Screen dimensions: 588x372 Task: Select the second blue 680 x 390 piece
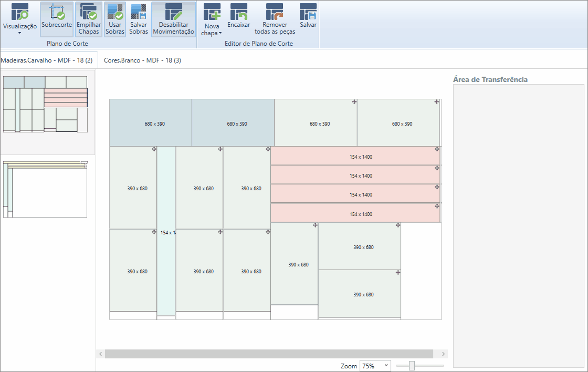coord(233,123)
